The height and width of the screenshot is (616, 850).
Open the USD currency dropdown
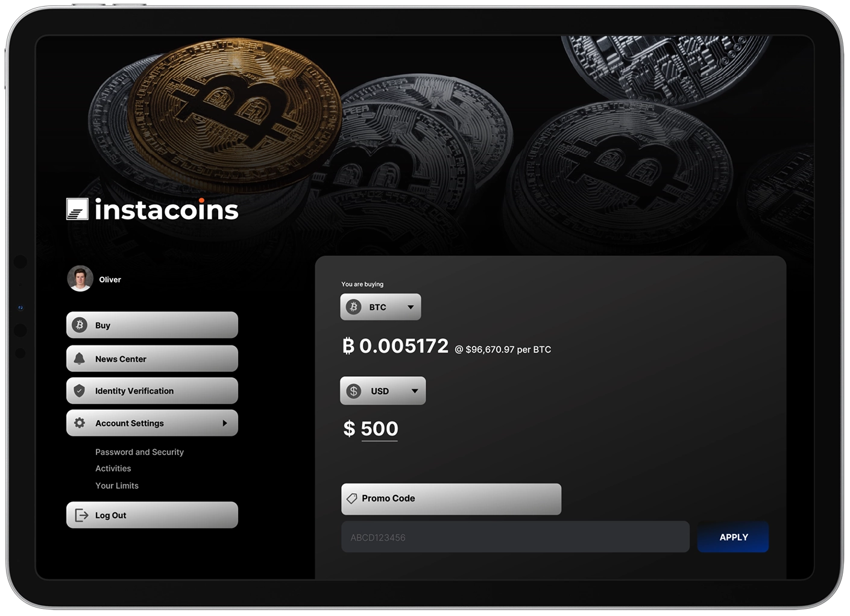click(x=383, y=391)
